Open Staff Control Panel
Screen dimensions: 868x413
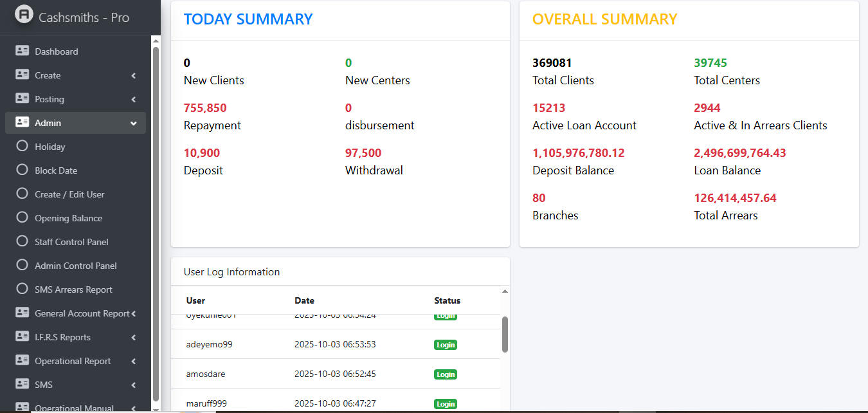(x=71, y=242)
